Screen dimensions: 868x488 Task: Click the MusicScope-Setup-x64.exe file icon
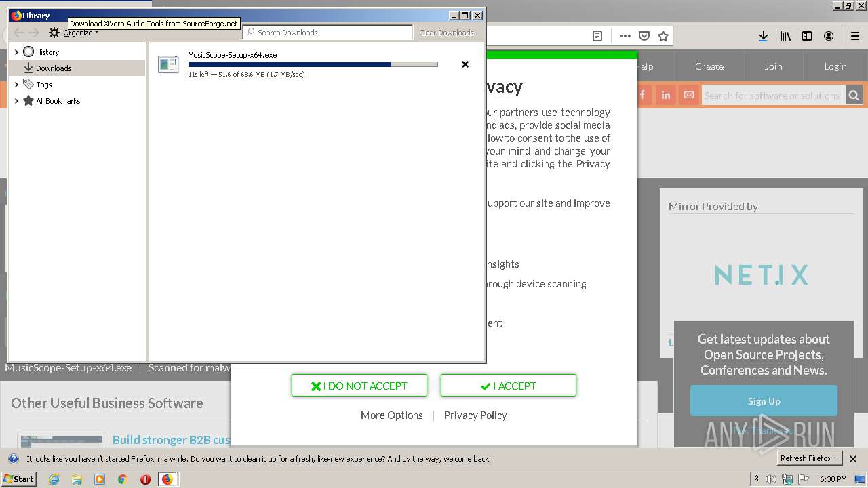point(167,64)
